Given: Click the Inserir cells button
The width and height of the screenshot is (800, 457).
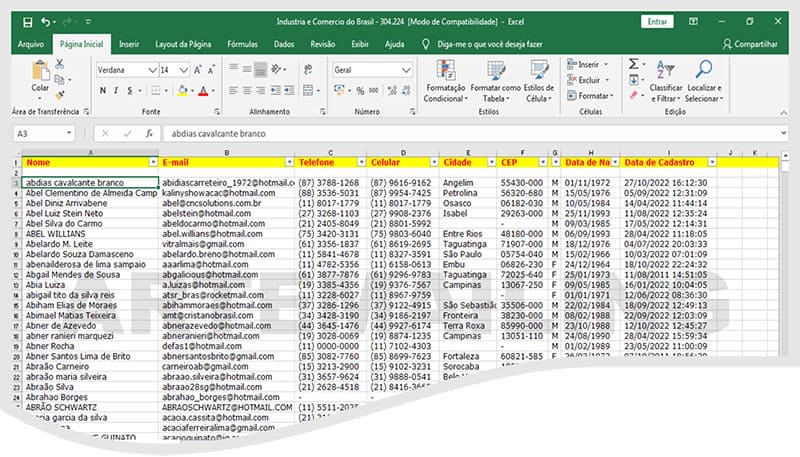Looking at the screenshot, I should [588, 65].
